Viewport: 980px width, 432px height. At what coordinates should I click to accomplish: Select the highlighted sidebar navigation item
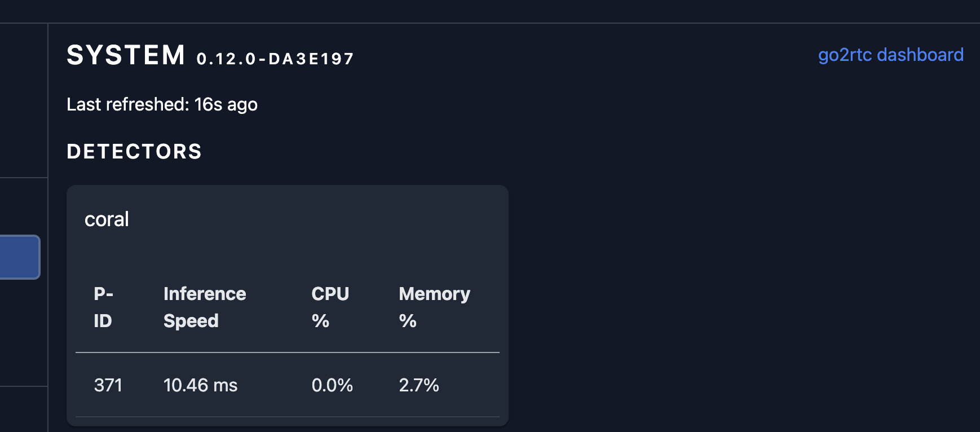(x=20, y=257)
